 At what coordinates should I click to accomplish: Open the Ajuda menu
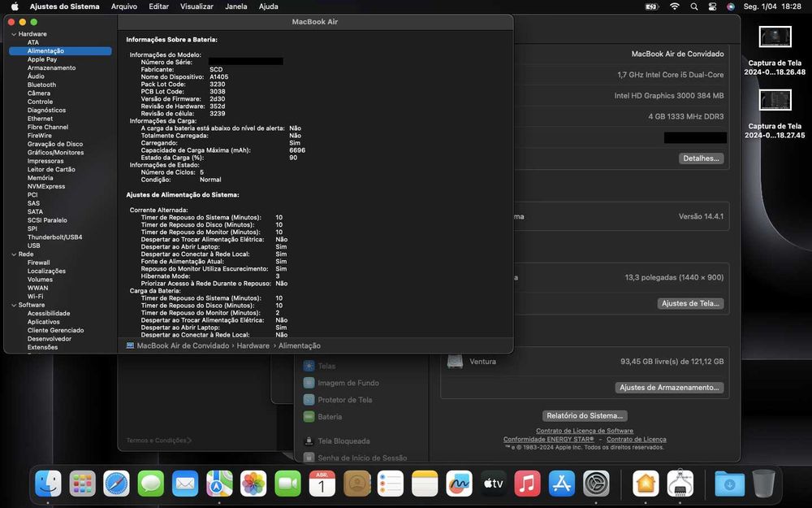pos(268,7)
